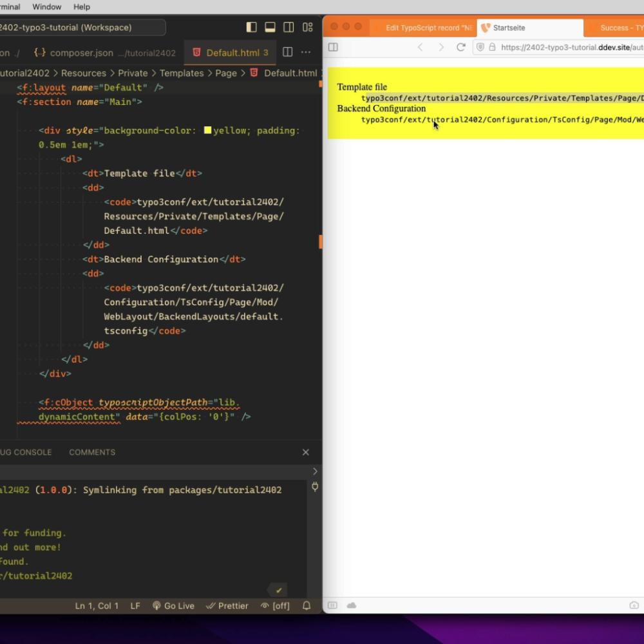This screenshot has height=644, width=644.
Task: Reload the browser page
Action: pos(461,47)
